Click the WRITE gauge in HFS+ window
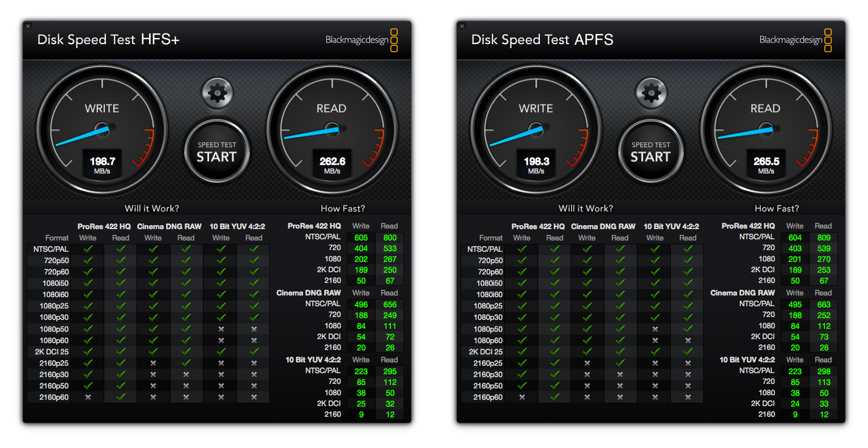 [x=102, y=129]
